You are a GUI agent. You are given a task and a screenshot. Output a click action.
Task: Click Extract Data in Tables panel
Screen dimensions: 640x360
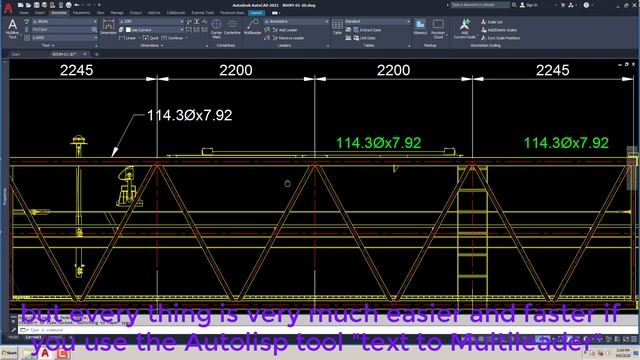[367, 30]
